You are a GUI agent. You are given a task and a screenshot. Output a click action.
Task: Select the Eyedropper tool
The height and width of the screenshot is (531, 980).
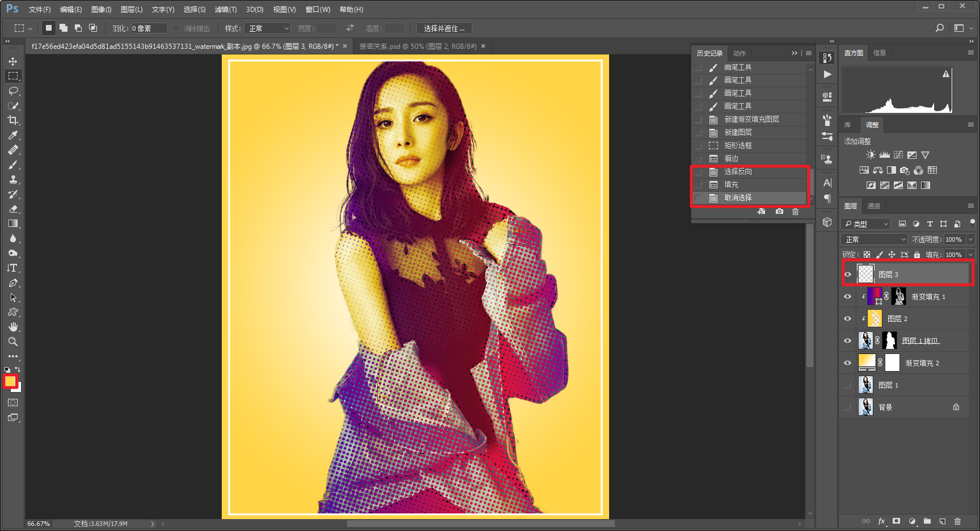tap(13, 135)
